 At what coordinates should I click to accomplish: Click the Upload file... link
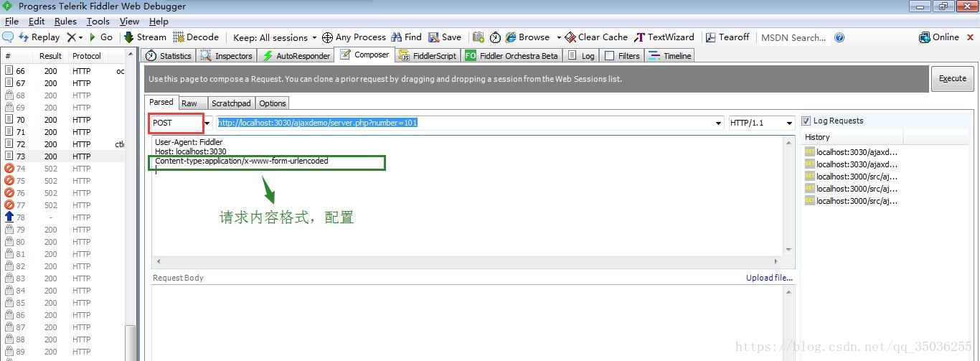pyautogui.click(x=769, y=278)
